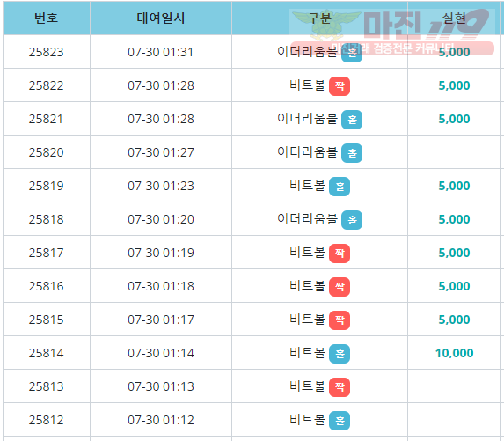
Task: Select the blue 홀 badge in row 25821
Action: pyautogui.click(x=352, y=120)
